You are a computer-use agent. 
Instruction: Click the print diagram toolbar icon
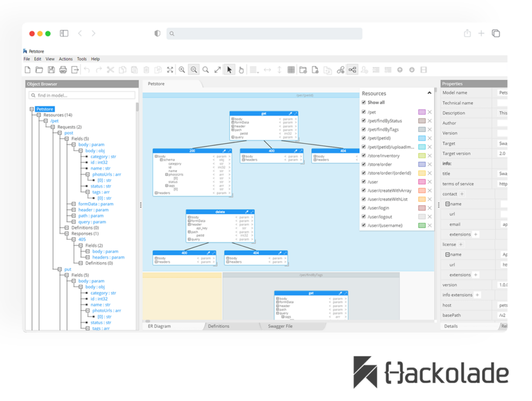63,70
